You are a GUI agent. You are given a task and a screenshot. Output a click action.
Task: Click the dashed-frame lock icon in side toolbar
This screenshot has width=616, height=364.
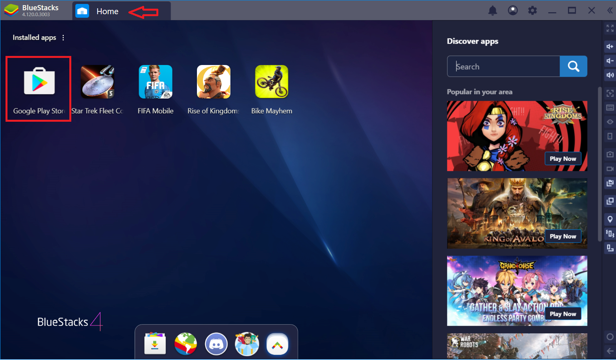click(610, 93)
